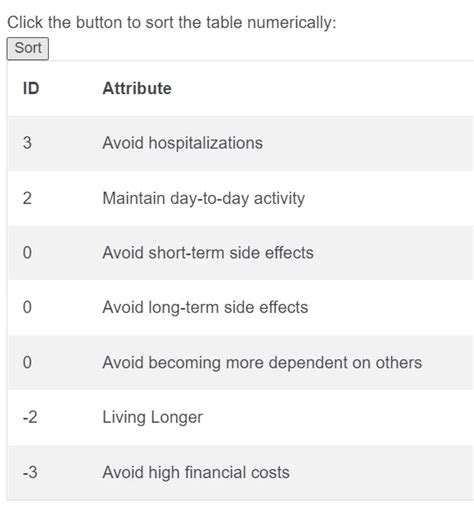This screenshot has height=512, width=474.
Task: Click the ID value -2 cell
Action: tap(30, 417)
